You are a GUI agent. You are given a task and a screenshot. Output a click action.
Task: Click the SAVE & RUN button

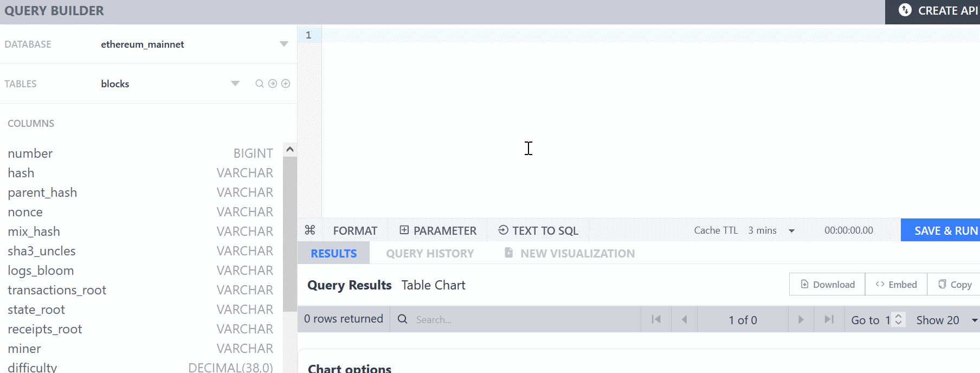click(x=940, y=230)
